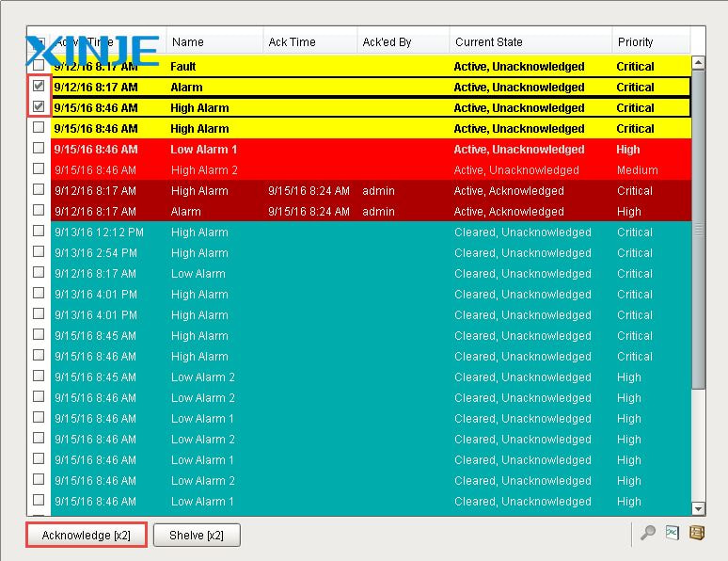The image size is (728, 561).
Task: Click 'High' in the Low Alarm 1 red row
Action: coord(627,150)
